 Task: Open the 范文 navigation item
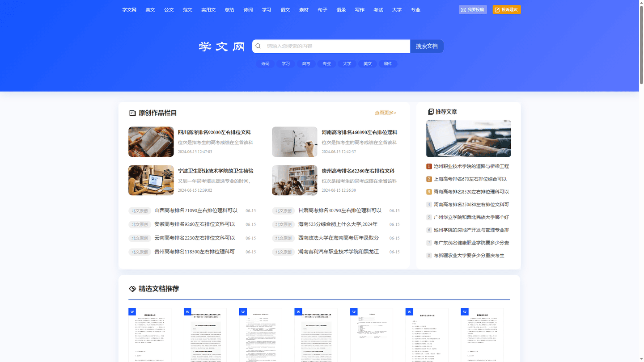click(x=187, y=10)
